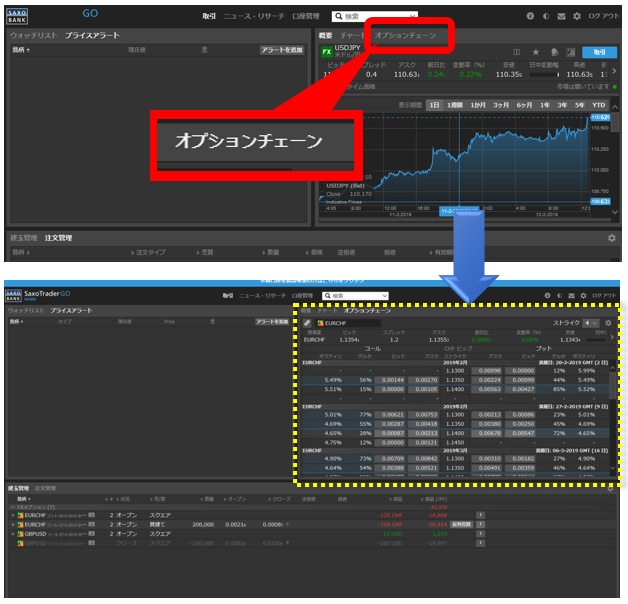Click the アラートを追加 button in top panel
This screenshot has height=604, width=628.
pos(281,49)
